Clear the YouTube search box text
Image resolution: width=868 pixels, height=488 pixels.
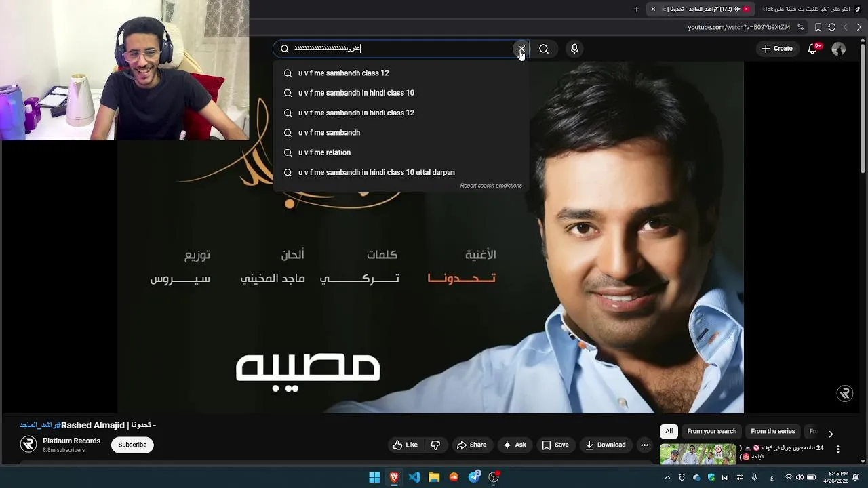pos(521,49)
